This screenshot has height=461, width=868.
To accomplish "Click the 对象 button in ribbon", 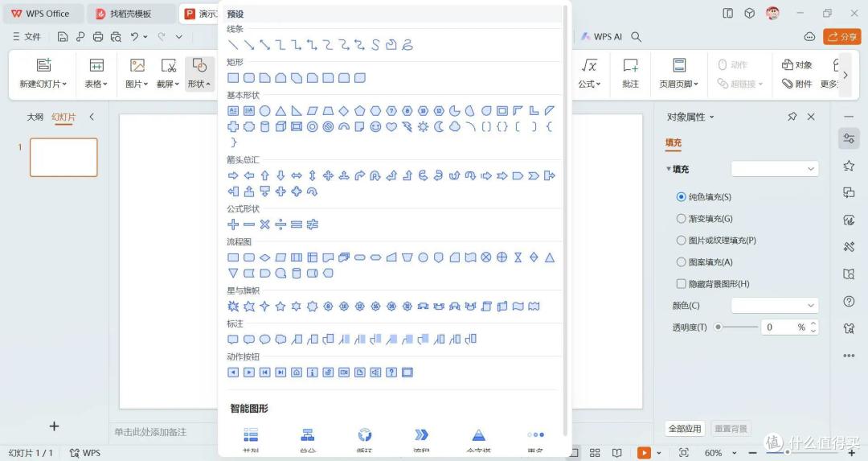I will pos(797,65).
